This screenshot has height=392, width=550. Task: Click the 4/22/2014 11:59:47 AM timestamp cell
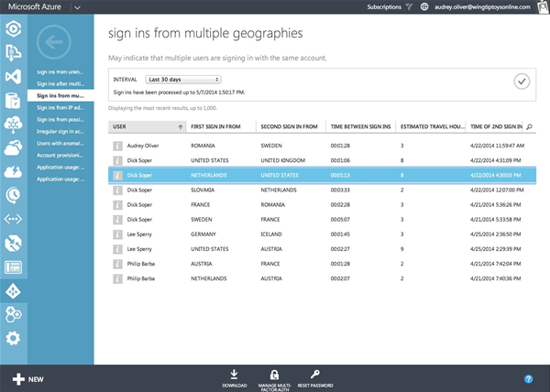498,146
